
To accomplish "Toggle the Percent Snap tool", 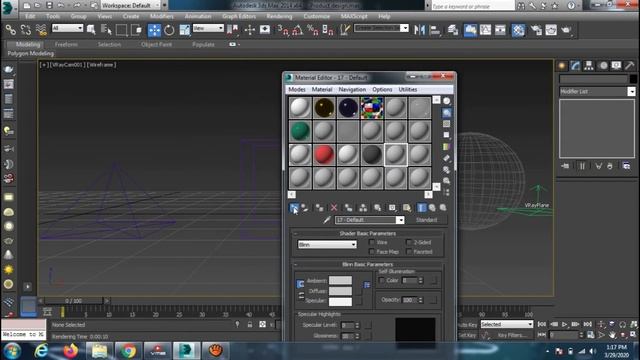I will tap(313, 30).
